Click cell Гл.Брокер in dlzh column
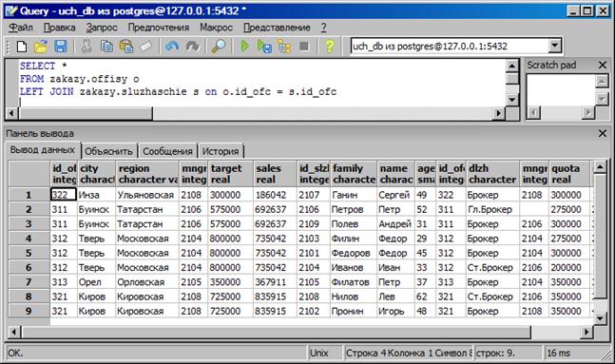This screenshot has width=615, height=364. [492, 209]
